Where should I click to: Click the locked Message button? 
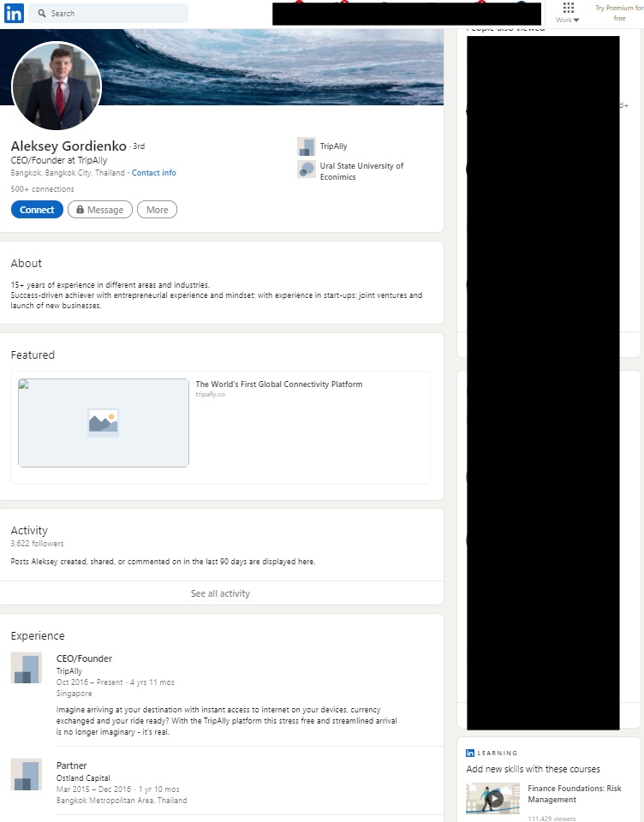(100, 210)
